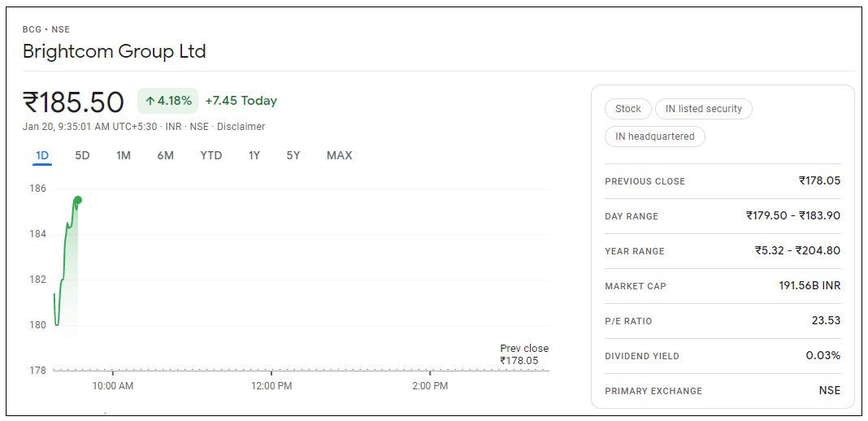Click the IN headquartered chip

[654, 137]
